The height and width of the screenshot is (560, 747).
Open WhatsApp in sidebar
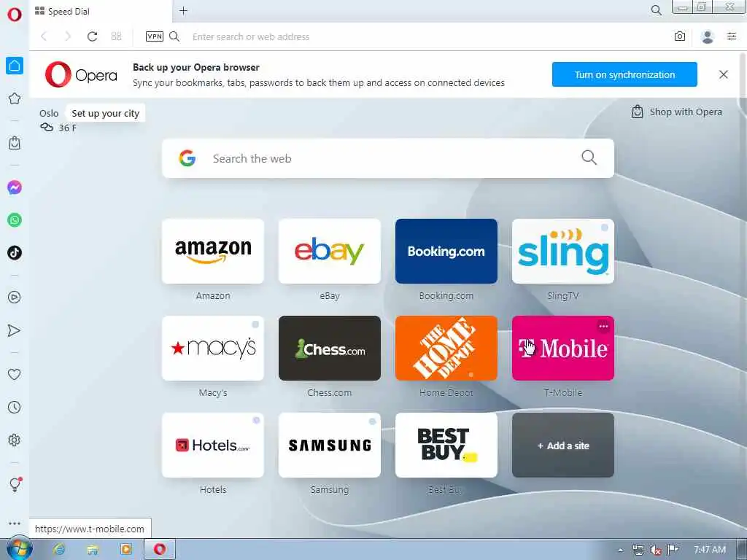15,220
